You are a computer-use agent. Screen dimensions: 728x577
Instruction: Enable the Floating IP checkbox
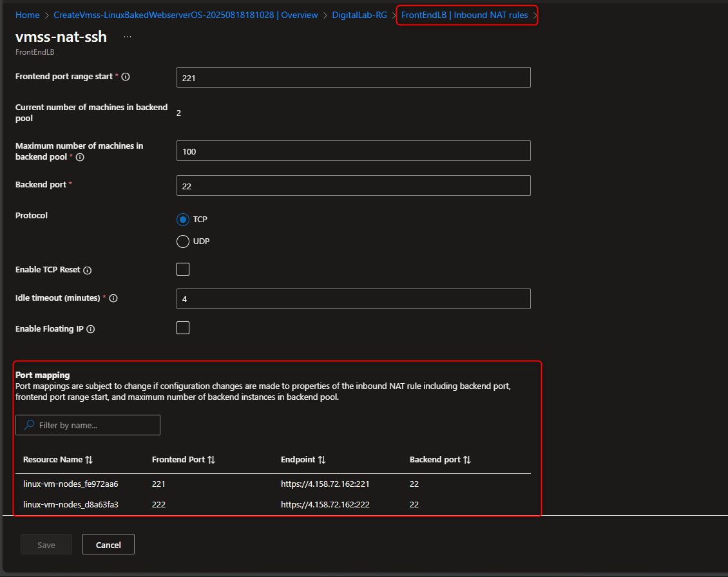tap(183, 328)
